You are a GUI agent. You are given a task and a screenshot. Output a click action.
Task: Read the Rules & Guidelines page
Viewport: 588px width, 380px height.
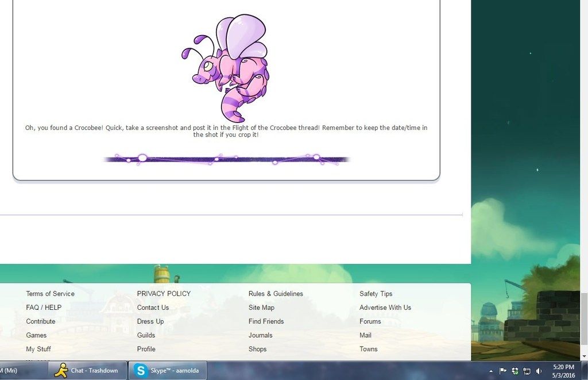276,294
